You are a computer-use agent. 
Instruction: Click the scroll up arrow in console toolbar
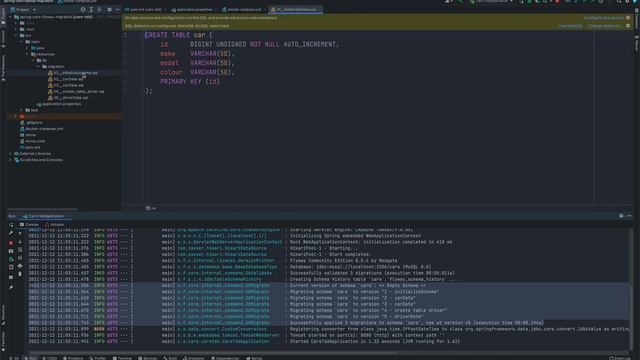(x=20, y=234)
